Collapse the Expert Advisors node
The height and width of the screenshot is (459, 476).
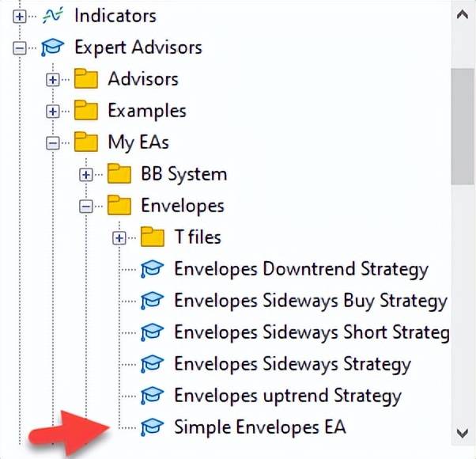click(20, 47)
